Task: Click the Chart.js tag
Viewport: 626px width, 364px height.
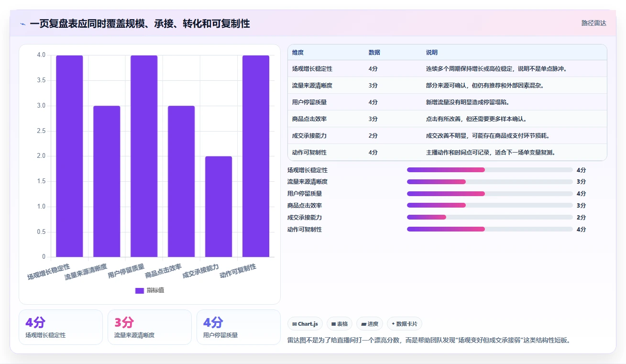Action: (305, 324)
